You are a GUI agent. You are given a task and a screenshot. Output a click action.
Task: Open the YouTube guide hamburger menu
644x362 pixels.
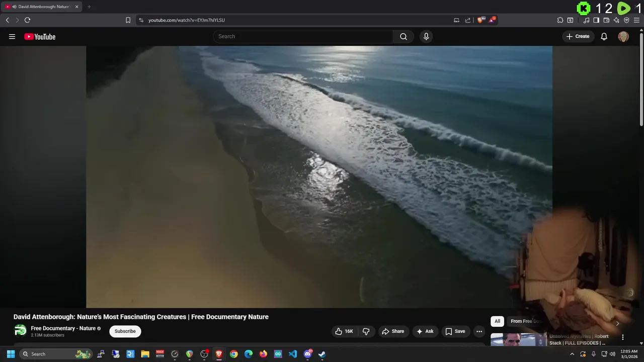pyautogui.click(x=12, y=36)
